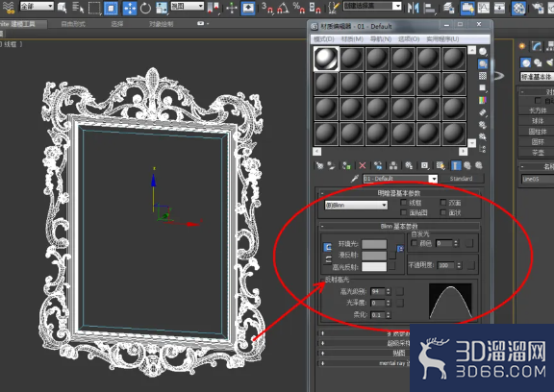
Task: Toggle the sample slot backlight icon
Action: click(x=483, y=63)
